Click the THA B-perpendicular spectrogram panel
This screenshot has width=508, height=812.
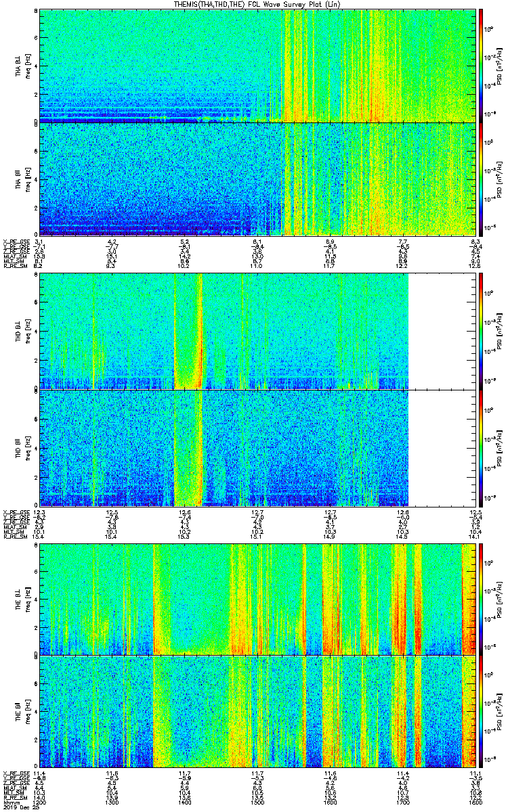click(x=259, y=66)
